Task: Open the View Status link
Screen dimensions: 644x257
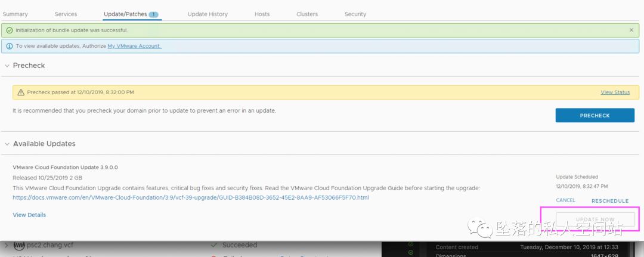Action: (x=615, y=92)
